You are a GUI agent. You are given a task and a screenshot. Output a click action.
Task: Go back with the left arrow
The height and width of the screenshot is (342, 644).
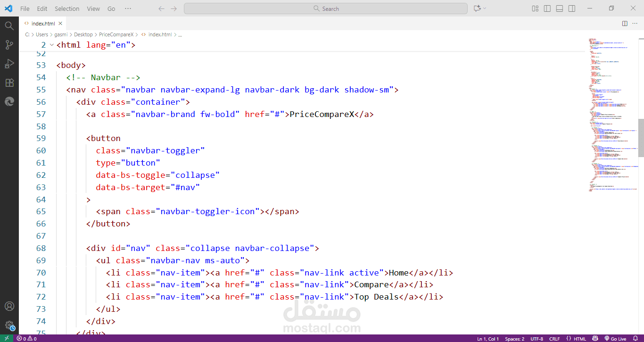162,8
